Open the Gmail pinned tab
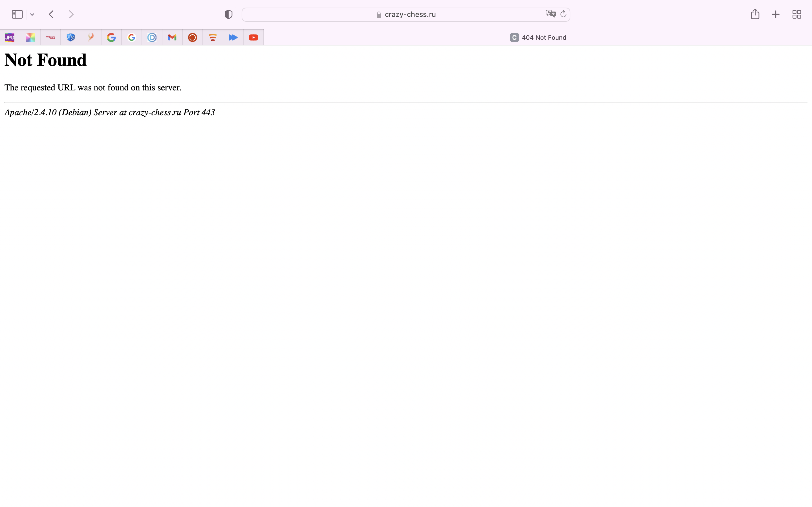The width and height of the screenshot is (812, 507). (172, 37)
